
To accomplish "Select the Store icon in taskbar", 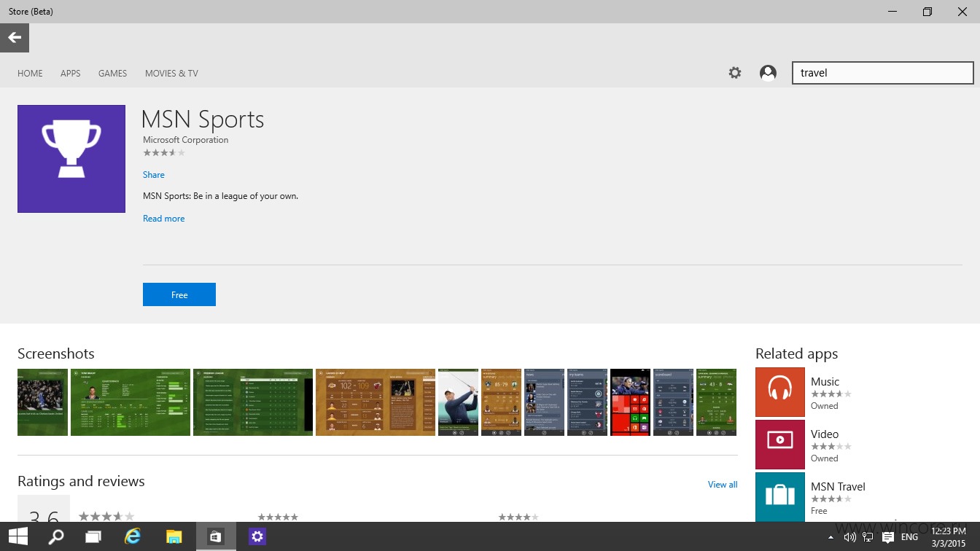I will (215, 537).
